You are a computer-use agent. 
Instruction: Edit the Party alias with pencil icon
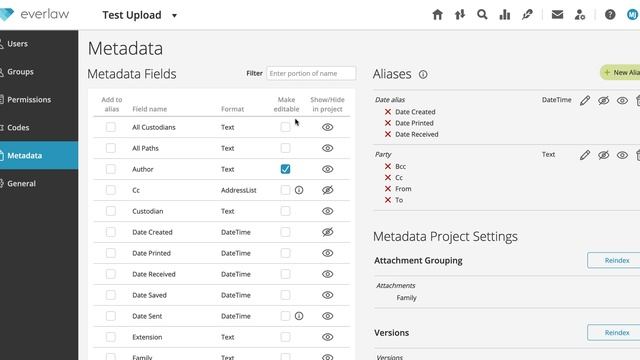click(x=585, y=155)
